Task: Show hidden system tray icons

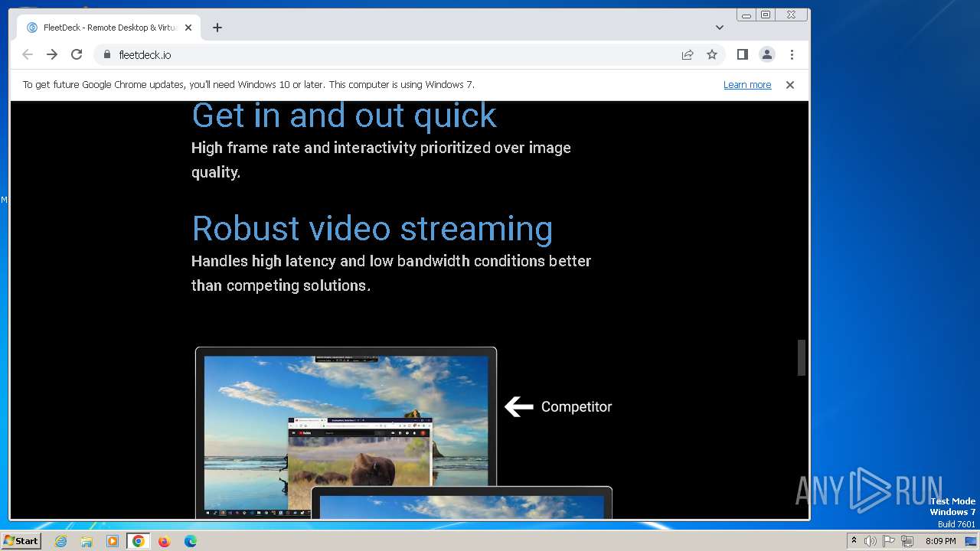Action: click(x=854, y=541)
